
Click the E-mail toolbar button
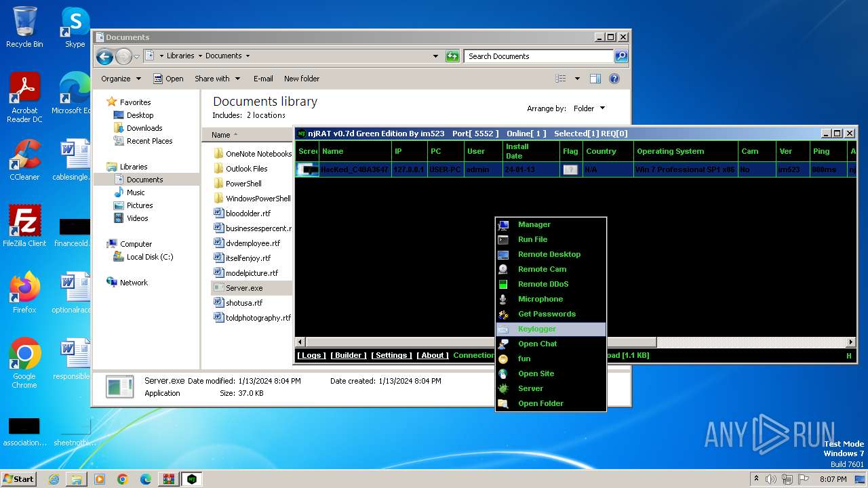point(263,79)
